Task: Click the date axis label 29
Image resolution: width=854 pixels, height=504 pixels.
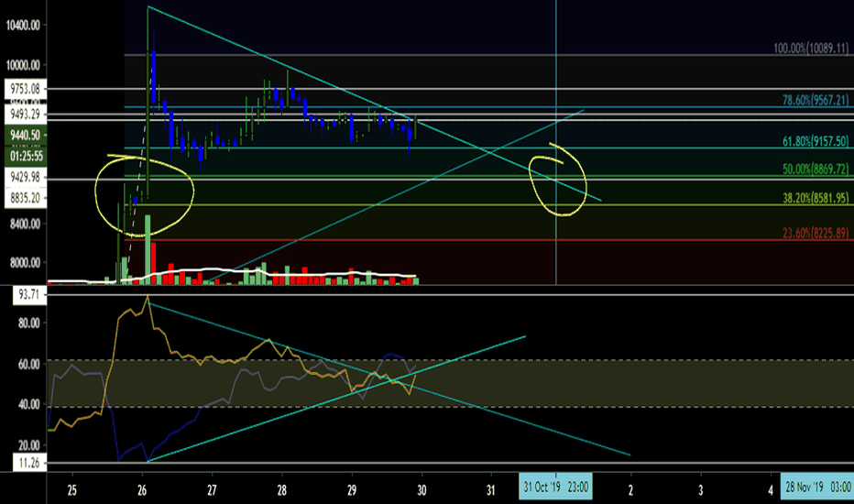Action: click(x=352, y=490)
